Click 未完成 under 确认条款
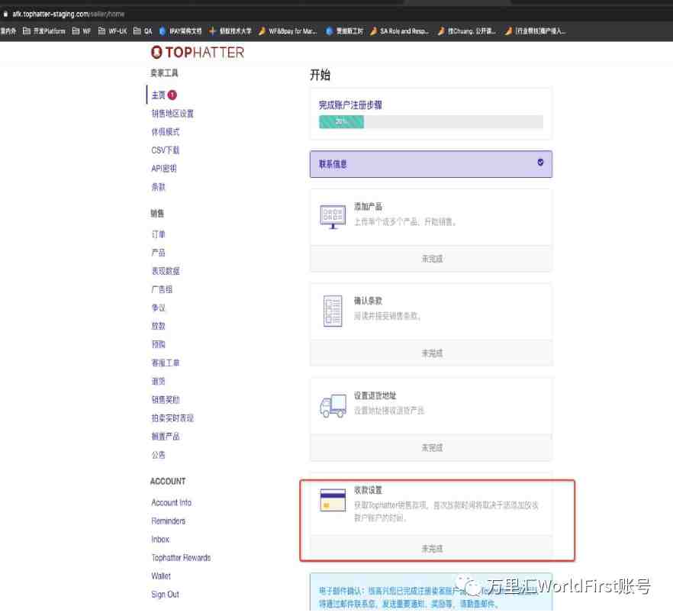Image resolution: width=673 pixels, height=616 pixels. [431, 353]
